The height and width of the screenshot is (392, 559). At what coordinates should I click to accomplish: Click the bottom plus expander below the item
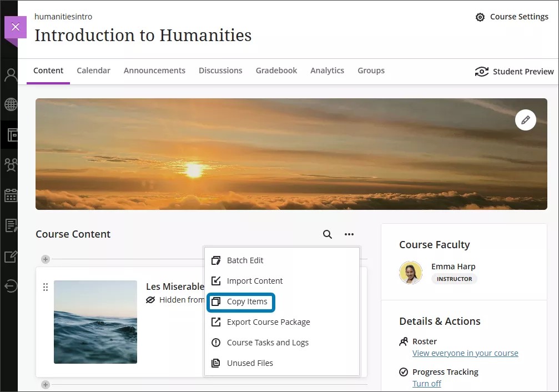pyautogui.click(x=45, y=384)
